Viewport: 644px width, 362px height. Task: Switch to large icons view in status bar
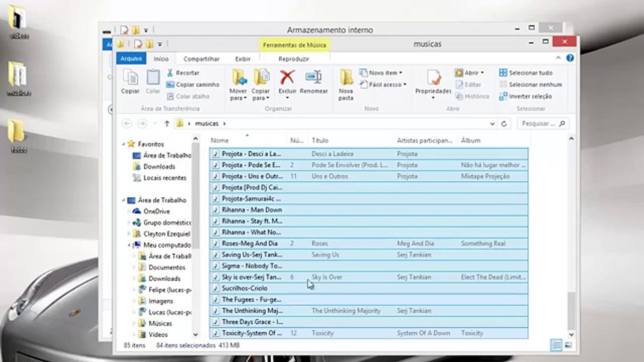click(x=568, y=345)
